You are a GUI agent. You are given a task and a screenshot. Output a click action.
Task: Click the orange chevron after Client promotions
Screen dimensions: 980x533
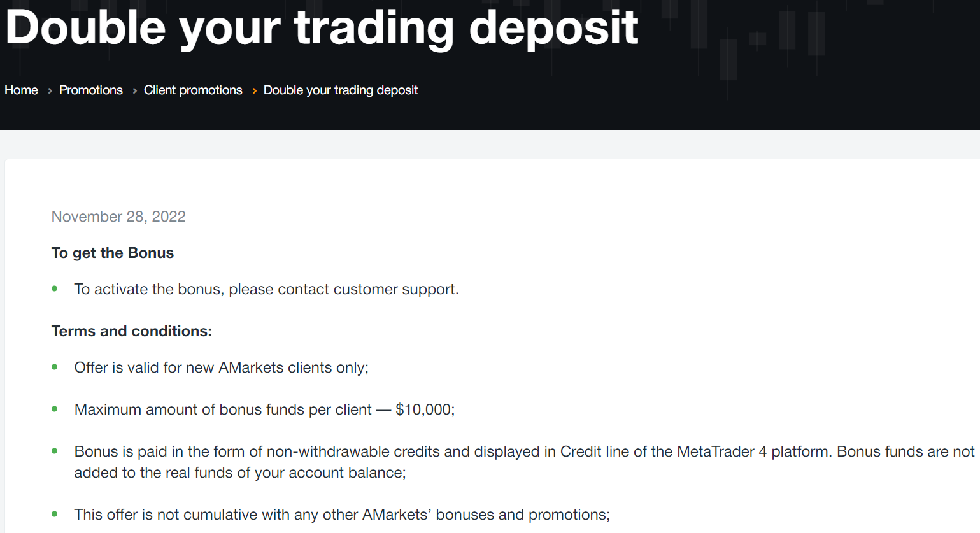pos(254,91)
